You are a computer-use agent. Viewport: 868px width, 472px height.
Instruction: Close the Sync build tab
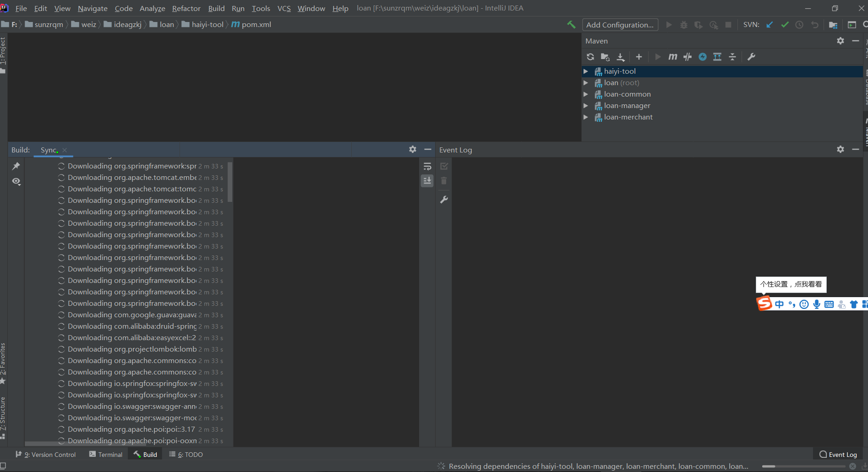65,150
